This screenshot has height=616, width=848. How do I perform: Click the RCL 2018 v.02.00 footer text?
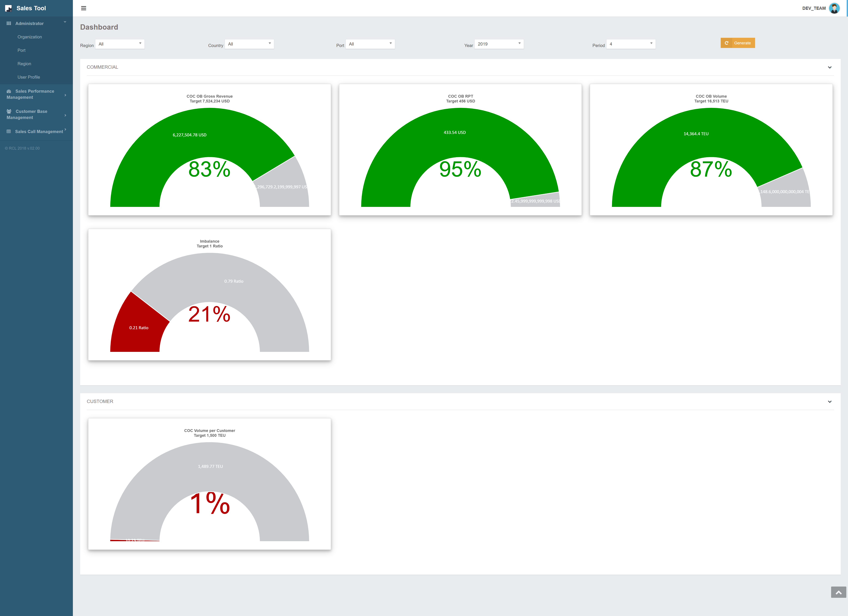point(22,148)
